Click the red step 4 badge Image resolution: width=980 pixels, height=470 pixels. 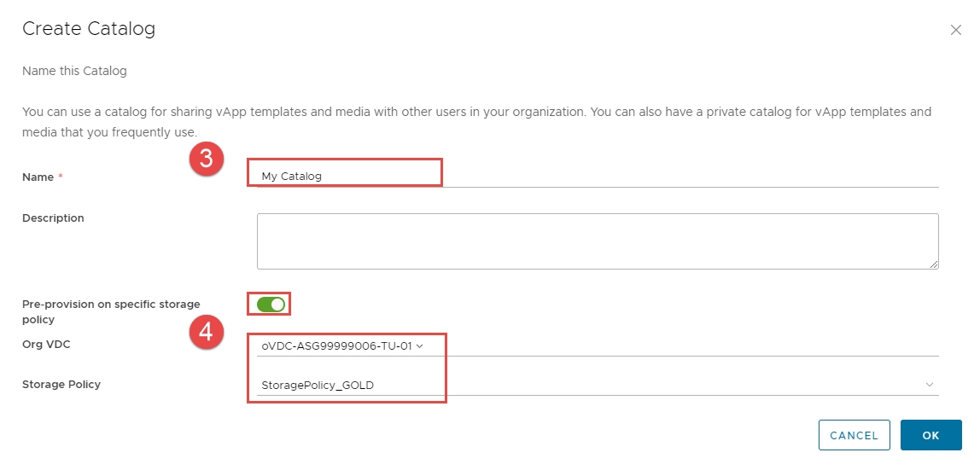(x=206, y=333)
